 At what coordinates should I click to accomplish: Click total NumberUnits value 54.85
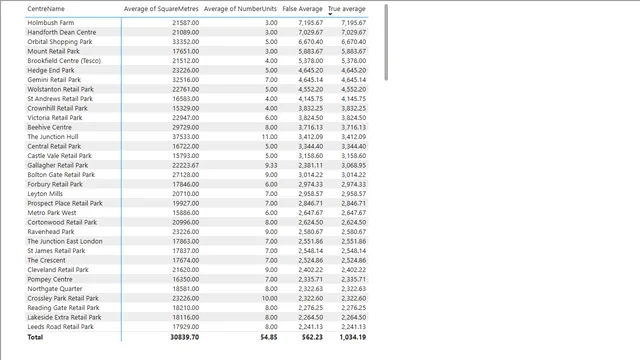tap(269, 337)
